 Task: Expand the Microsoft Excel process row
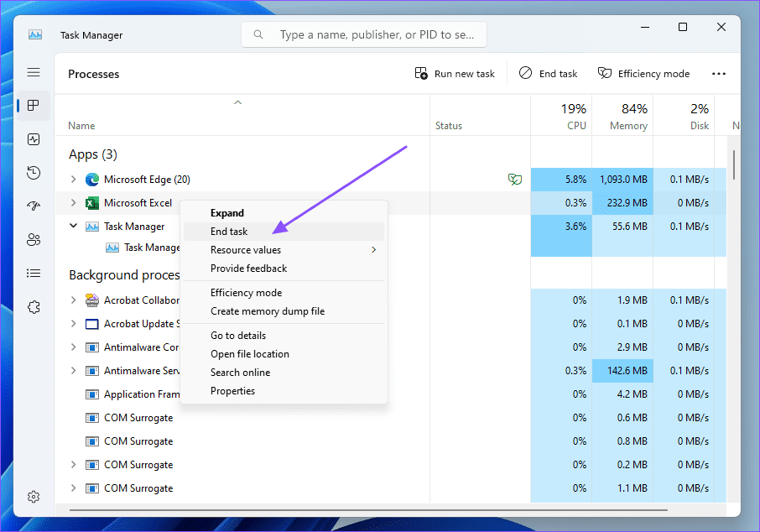(73, 202)
